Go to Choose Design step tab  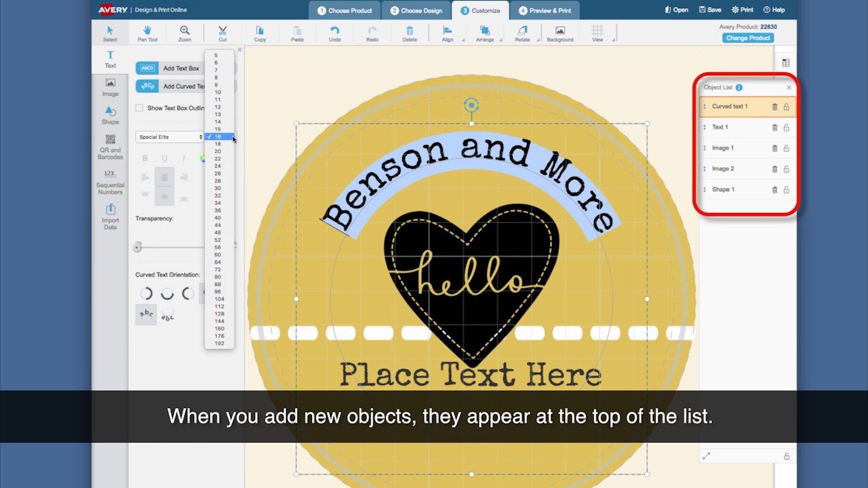pos(416,10)
